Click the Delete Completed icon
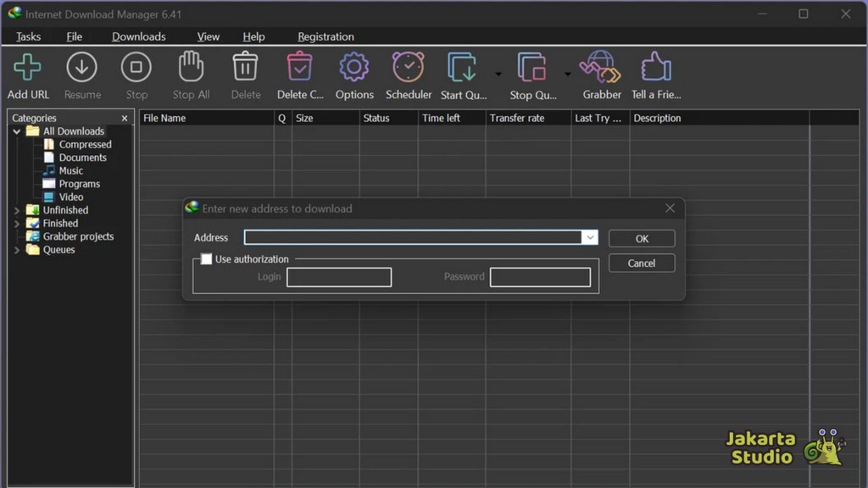This screenshot has height=488, width=868. pos(299,66)
